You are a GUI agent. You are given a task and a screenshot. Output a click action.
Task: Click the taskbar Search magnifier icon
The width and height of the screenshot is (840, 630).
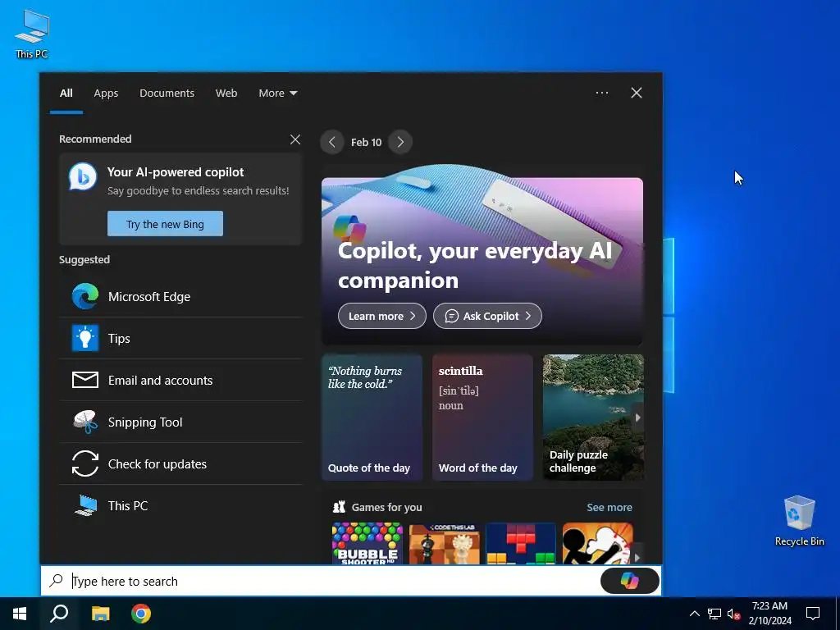pyautogui.click(x=59, y=614)
